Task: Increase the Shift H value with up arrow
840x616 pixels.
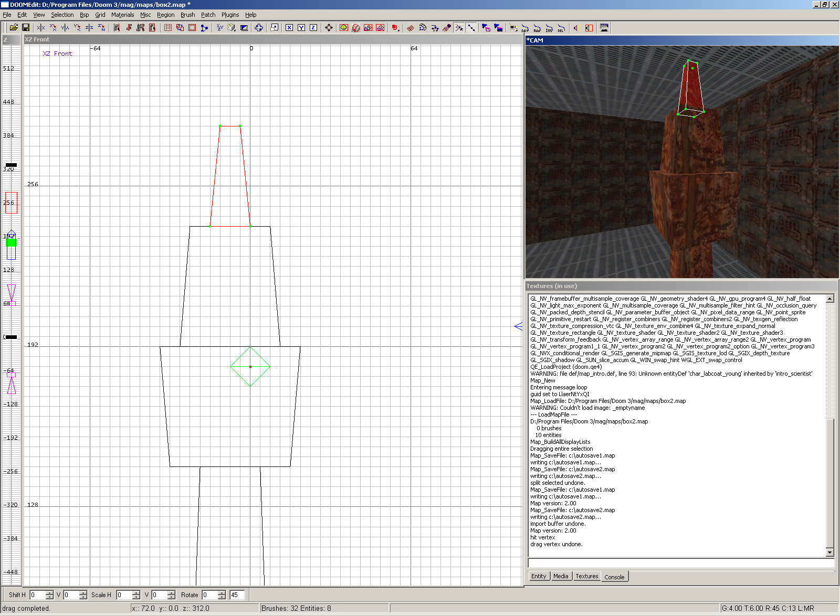Action: 49,592
